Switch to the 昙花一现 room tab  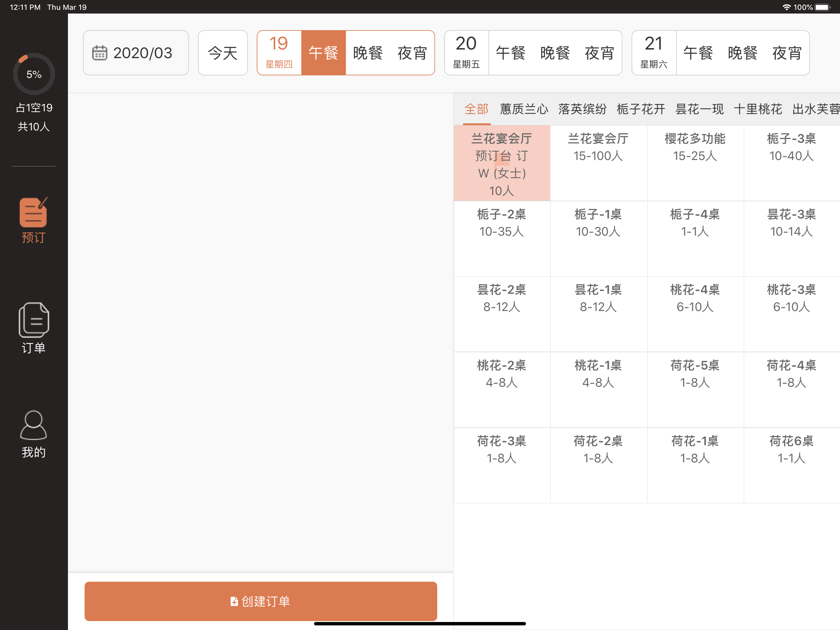(699, 109)
